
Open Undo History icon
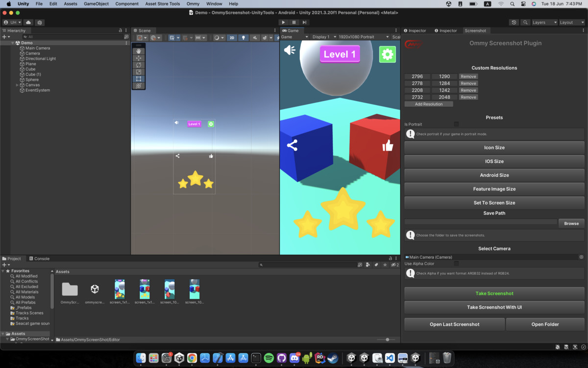[514, 22]
